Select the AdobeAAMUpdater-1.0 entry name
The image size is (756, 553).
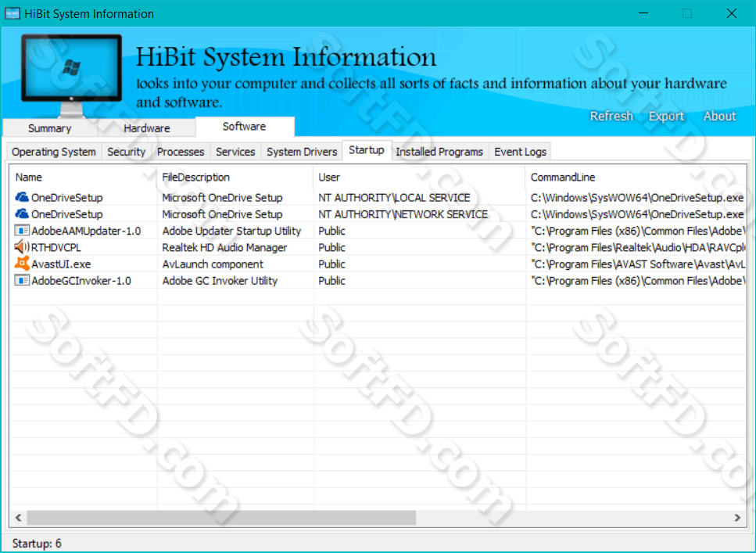point(86,231)
